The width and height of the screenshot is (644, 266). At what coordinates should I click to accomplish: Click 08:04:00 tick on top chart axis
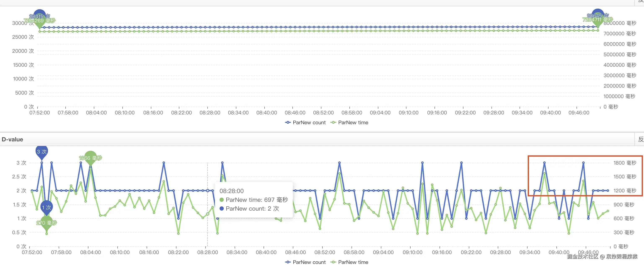(x=96, y=113)
